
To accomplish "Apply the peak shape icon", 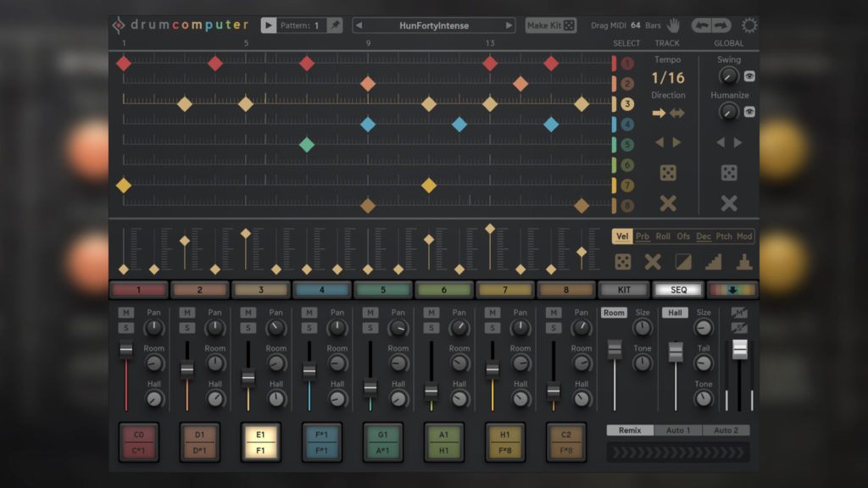I will tap(744, 262).
